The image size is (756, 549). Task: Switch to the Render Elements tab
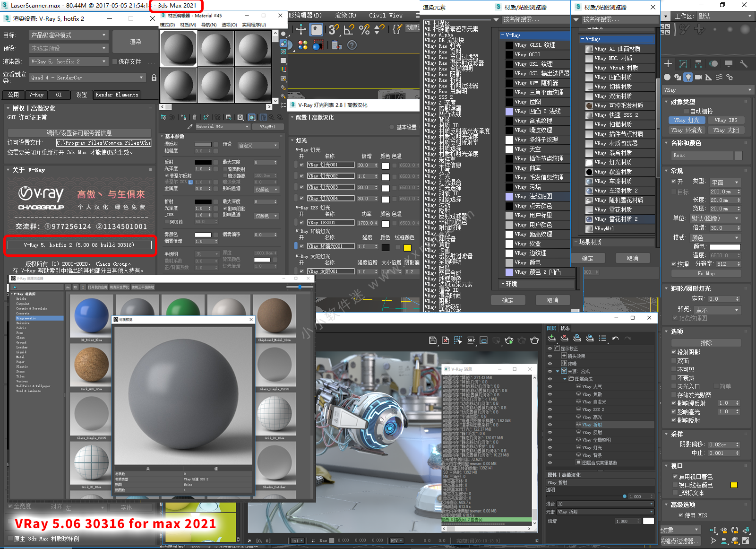[117, 95]
